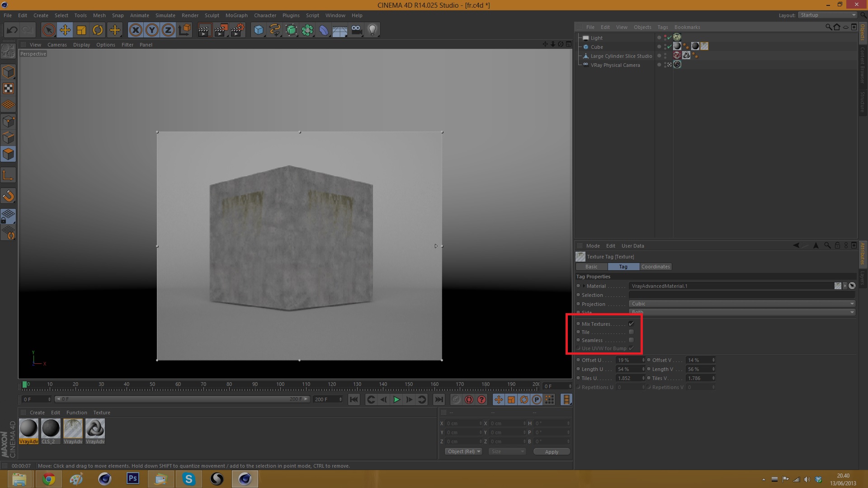
Task: Select the Rotate tool
Action: 98,30
